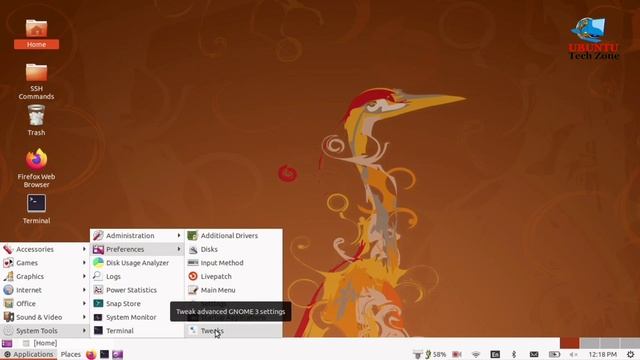Screen dimensions: 640x360
Task: Launch the Terminal desktop shortcut
Action: [x=36, y=209]
